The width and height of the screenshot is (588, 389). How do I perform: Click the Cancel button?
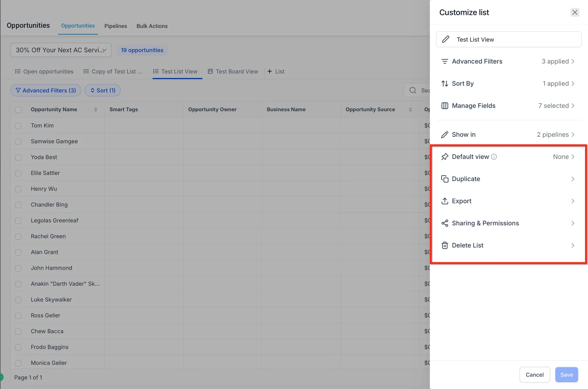pos(534,375)
